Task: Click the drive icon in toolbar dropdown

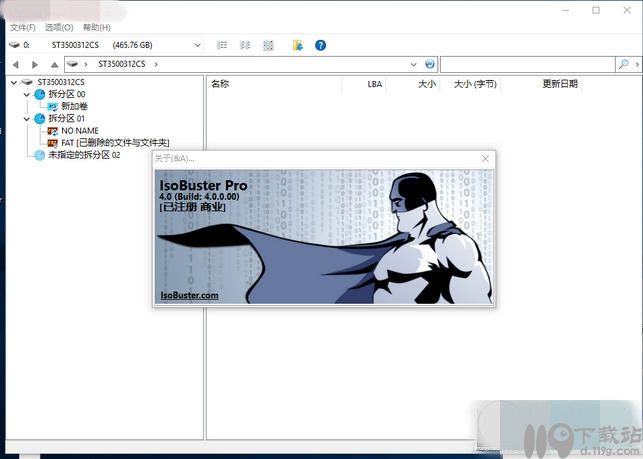Action: pyautogui.click(x=14, y=45)
